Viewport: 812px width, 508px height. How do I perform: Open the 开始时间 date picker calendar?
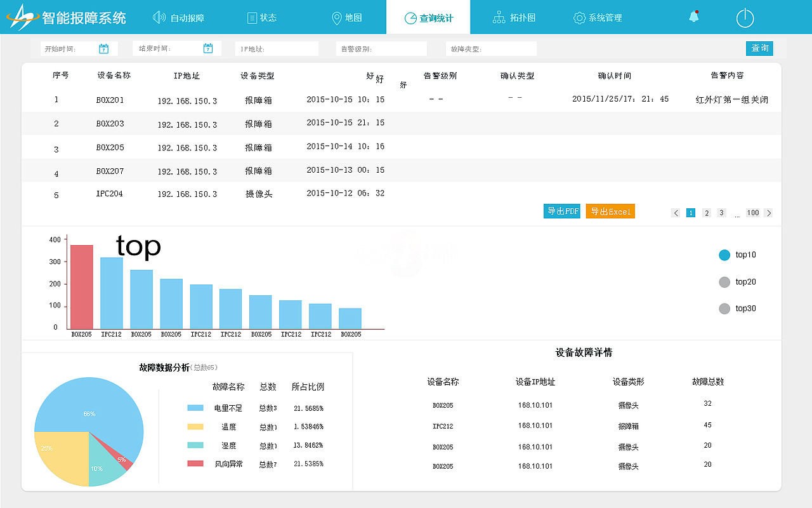pos(103,48)
